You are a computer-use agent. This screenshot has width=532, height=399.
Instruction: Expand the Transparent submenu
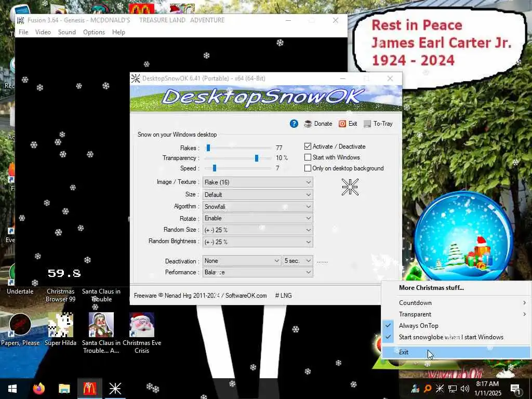(x=456, y=314)
